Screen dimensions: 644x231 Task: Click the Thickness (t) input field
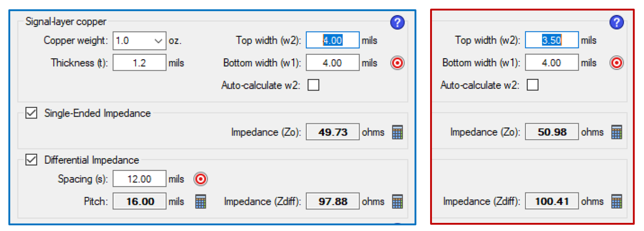tap(139, 63)
